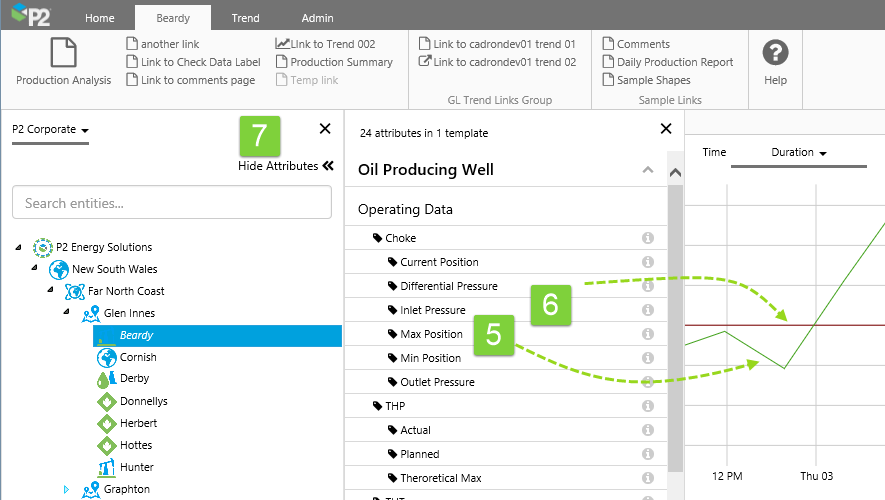Hide Attributes using the double chevron
The height and width of the screenshot is (500, 885).
pos(328,166)
